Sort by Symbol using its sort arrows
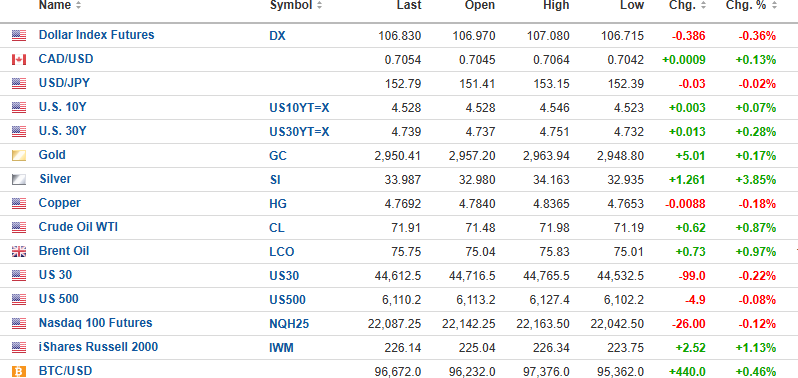The width and height of the screenshot is (798, 378). (x=319, y=6)
